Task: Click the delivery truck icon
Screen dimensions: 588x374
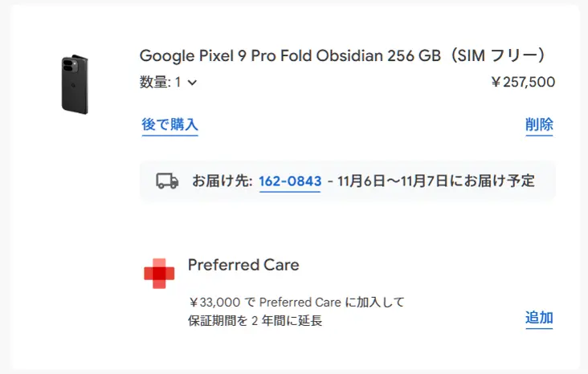Action: point(167,181)
